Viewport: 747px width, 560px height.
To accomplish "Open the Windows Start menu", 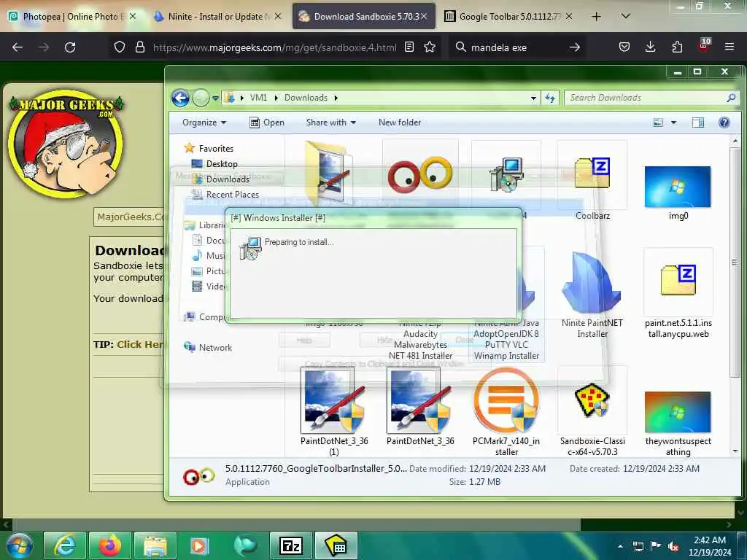I will [19, 545].
